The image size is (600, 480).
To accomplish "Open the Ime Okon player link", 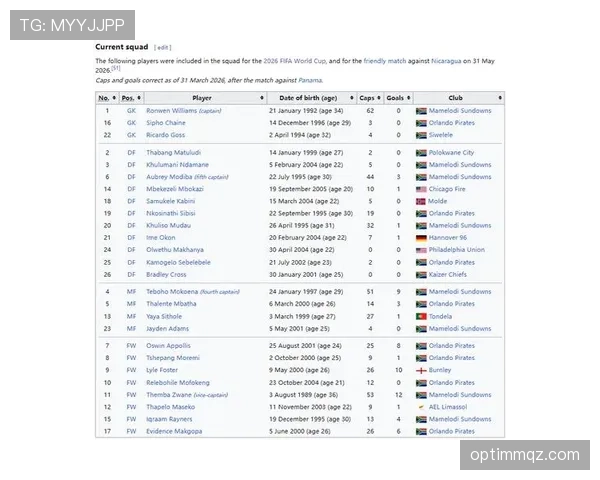I will pos(161,238).
